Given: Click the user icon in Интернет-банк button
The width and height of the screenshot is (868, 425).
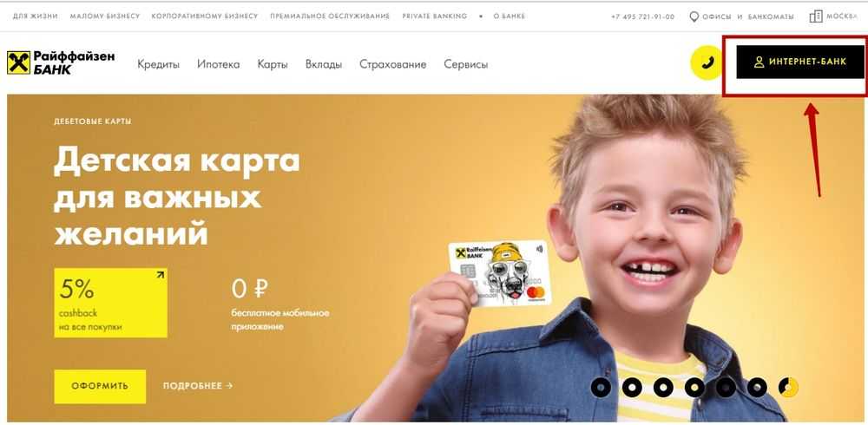Looking at the screenshot, I should click(x=759, y=62).
